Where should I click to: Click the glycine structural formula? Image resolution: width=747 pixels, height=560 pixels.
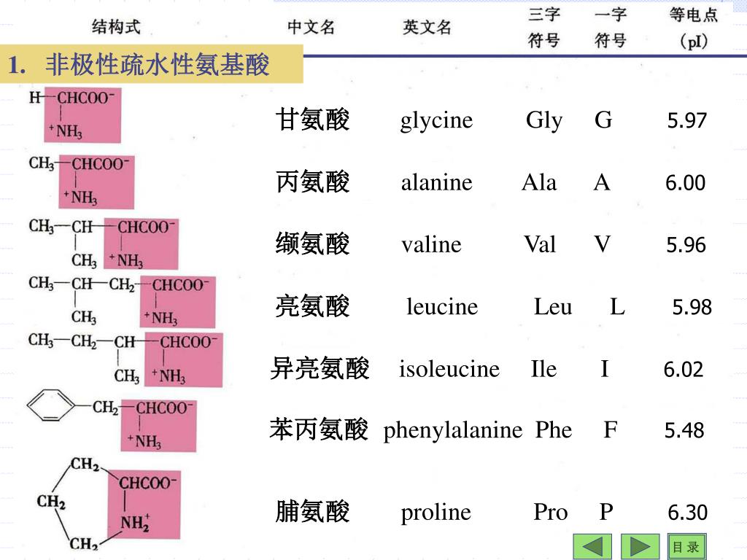(x=75, y=114)
